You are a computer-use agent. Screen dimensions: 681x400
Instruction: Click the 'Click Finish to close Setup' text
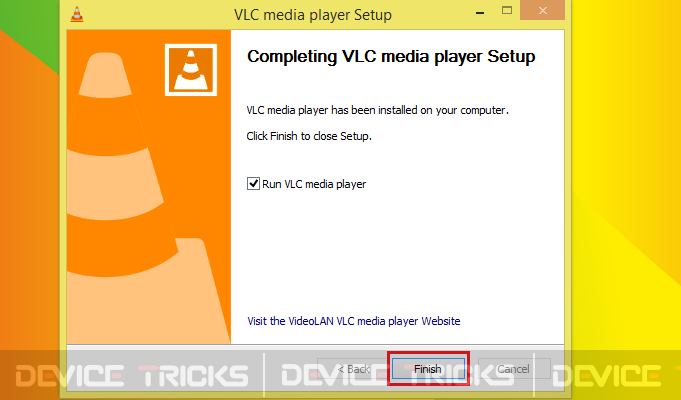[x=309, y=136]
